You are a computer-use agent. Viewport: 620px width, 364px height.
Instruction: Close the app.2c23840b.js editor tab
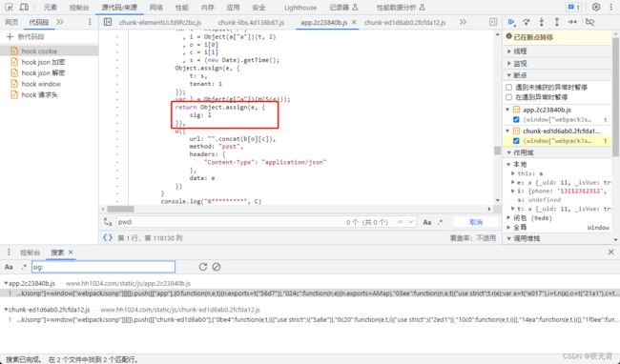[x=354, y=22]
